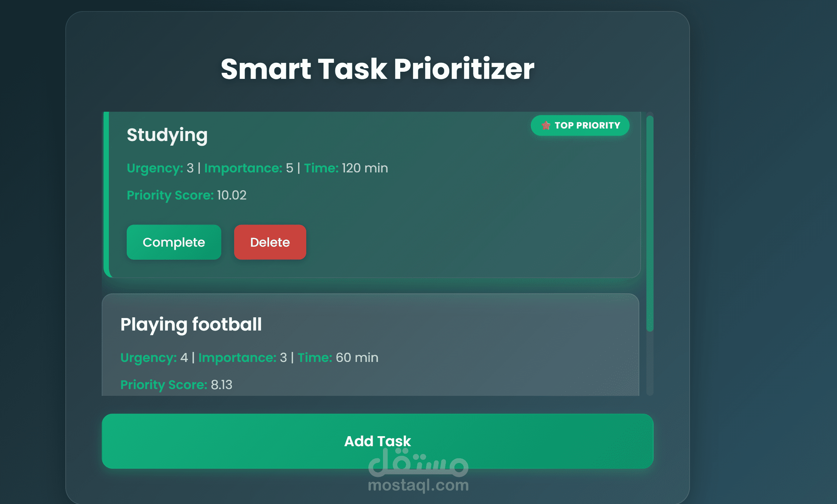This screenshot has height=504, width=837.
Task: Select the TOP PRIORITY badge text
Action: click(x=587, y=126)
